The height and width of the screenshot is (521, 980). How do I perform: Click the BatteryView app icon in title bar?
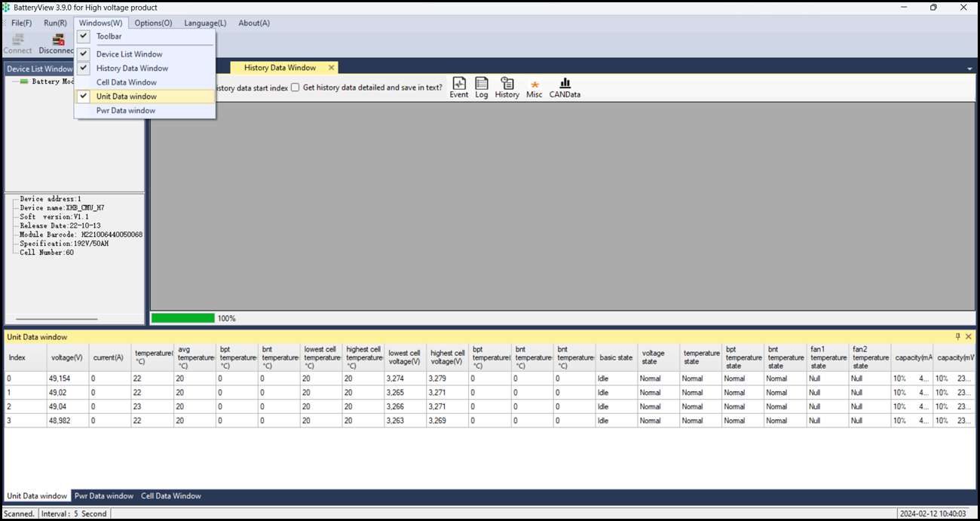pos(6,7)
